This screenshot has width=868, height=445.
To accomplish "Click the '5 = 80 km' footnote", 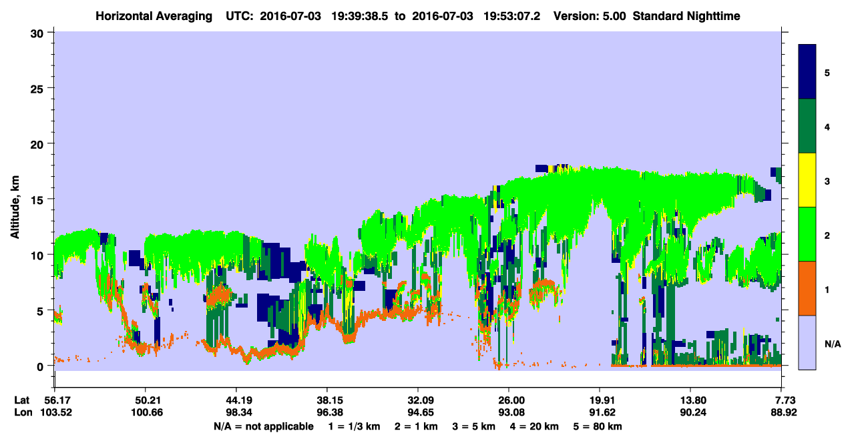I will (598, 426).
